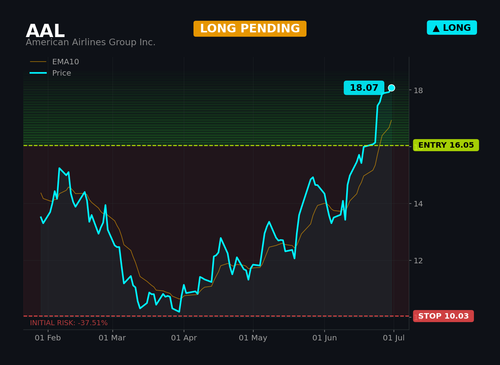Screen dimensions: 500x365
Task: Click the INITIAL RISK: -37.51% text
Action: point(69,323)
